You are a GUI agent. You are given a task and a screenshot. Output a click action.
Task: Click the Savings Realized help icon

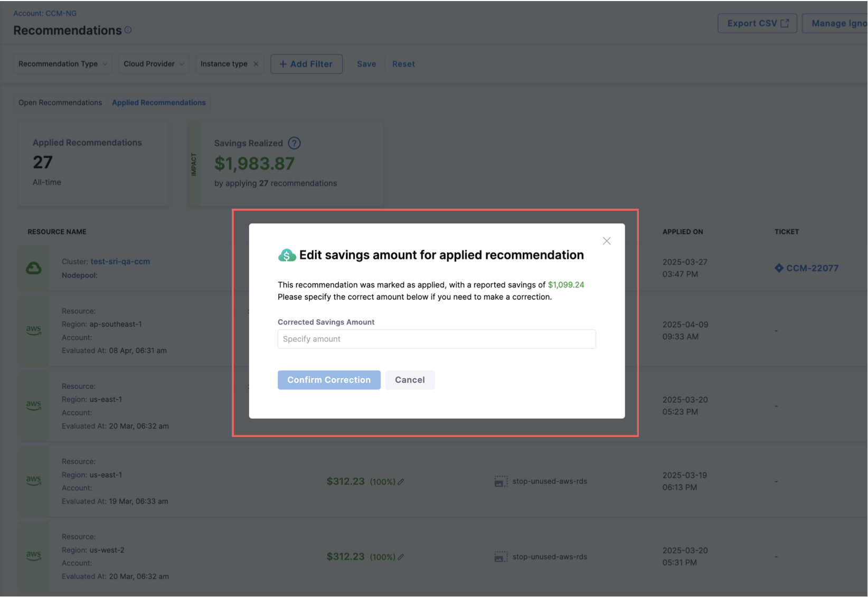point(294,143)
